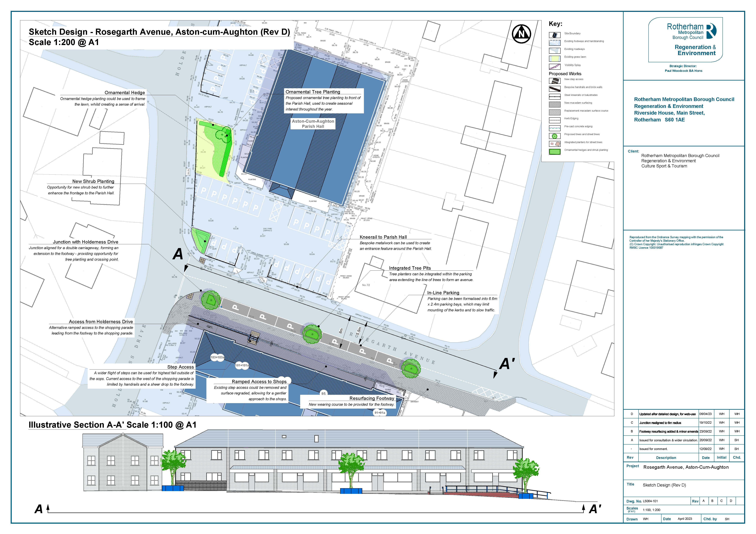
Task: Click the Rotherham Metropolitan Borough Council logo
Action: pos(686,40)
